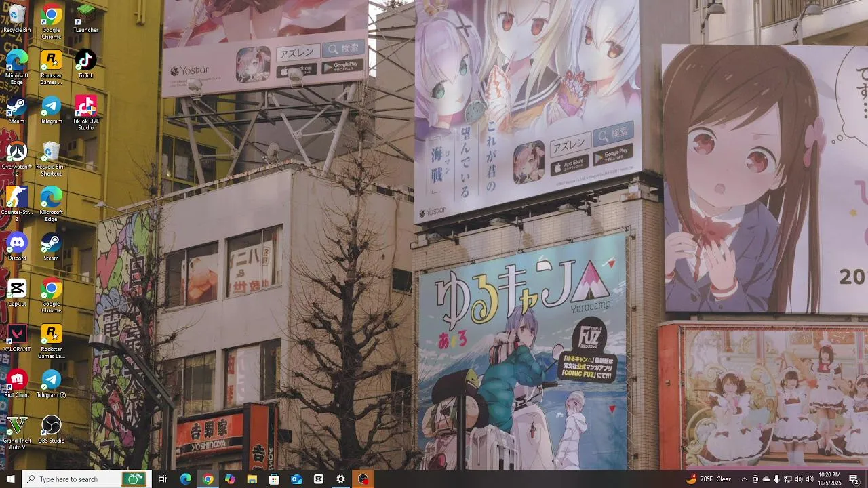The height and width of the screenshot is (488, 868).
Task: Select the Telegram desktop icon beside TikTok LIVE Studio
Action: pos(51,110)
